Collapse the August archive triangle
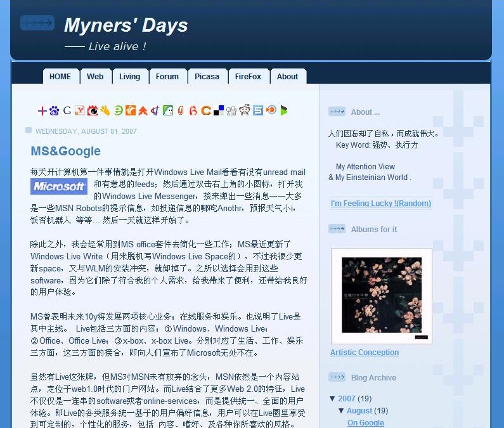The image size is (504, 428). tap(341, 411)
